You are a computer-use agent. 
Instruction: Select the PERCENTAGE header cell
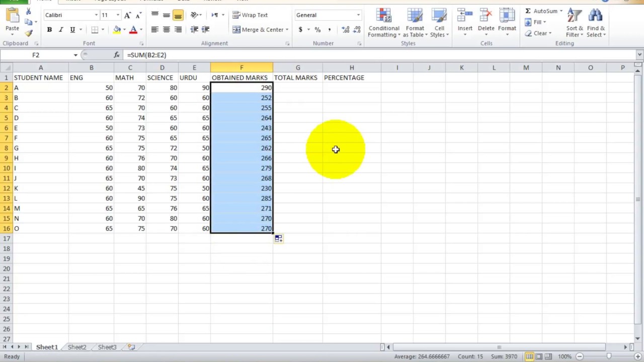pos(352,77)
